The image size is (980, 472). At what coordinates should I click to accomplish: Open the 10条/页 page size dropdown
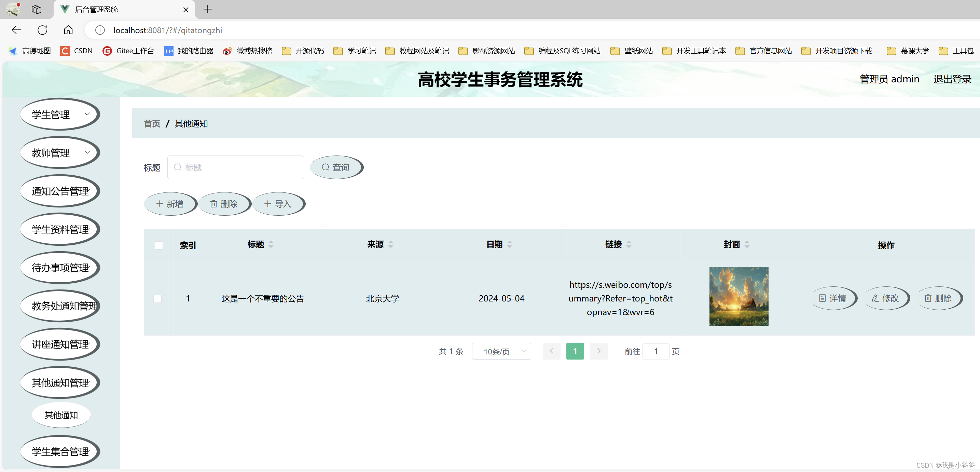[x=501, y=351]
